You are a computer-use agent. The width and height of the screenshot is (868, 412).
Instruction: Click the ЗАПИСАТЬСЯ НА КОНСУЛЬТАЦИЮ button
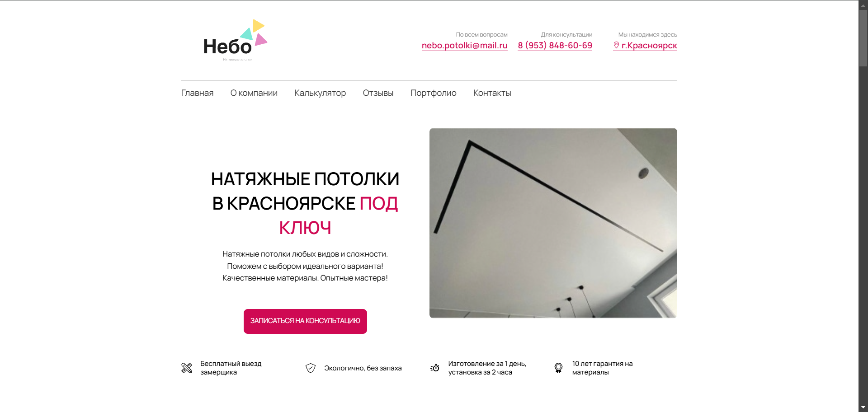305,321
